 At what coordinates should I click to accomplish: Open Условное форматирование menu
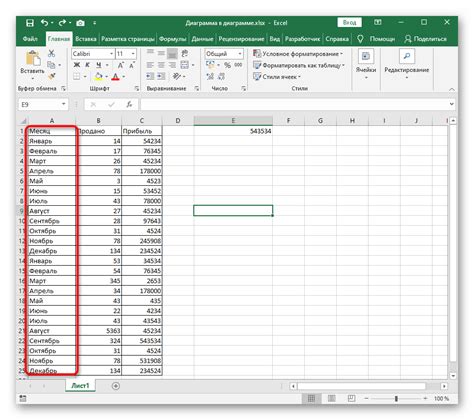298,54
